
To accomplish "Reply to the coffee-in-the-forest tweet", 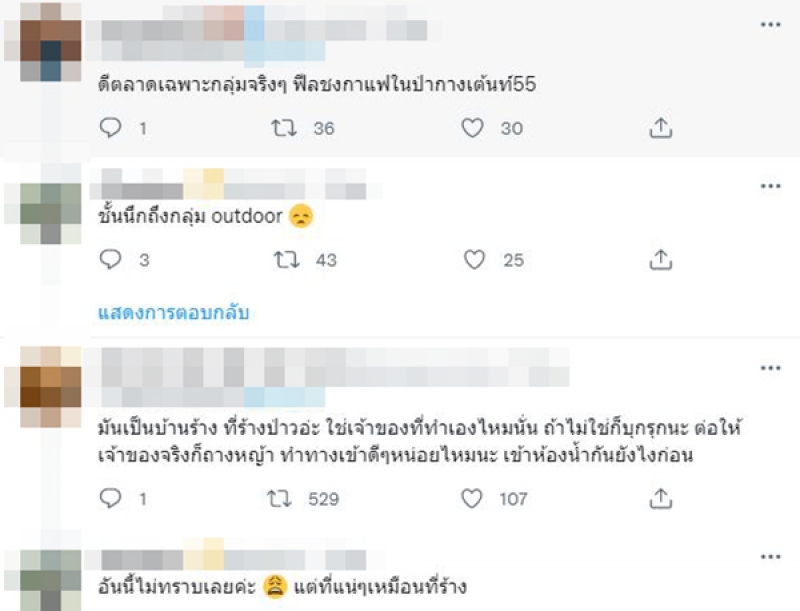I will coord(110,128).
